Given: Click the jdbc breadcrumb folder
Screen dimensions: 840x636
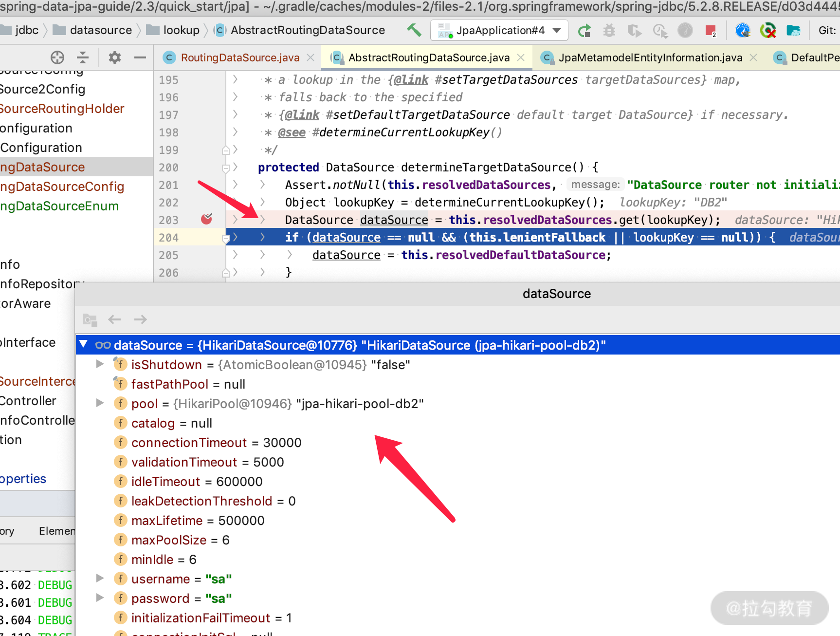Looking at the screenshot, I should [x=19, y=30].
